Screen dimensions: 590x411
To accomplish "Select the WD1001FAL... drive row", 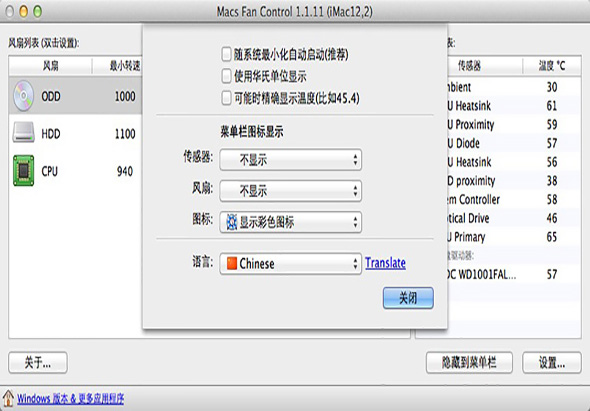I will pos(514,274).
